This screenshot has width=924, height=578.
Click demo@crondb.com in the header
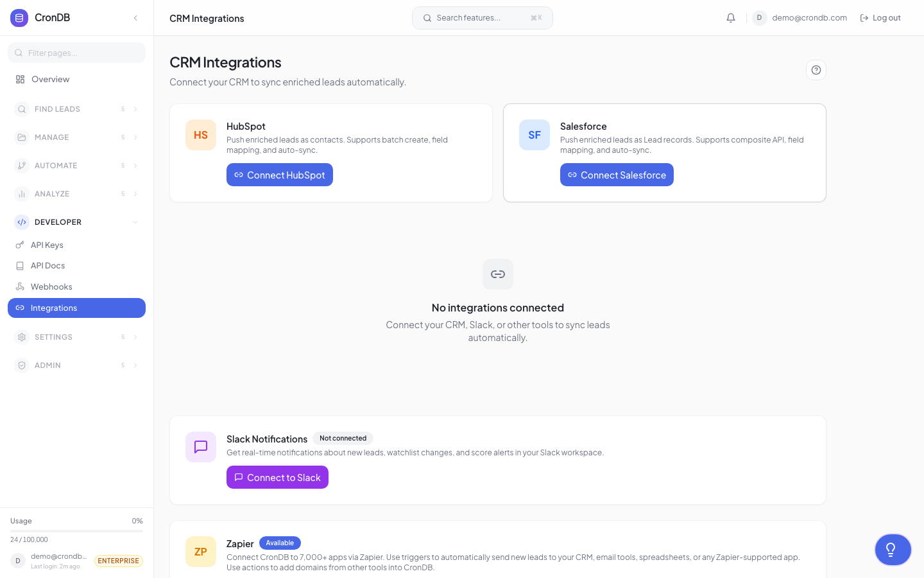coord(809,18)
